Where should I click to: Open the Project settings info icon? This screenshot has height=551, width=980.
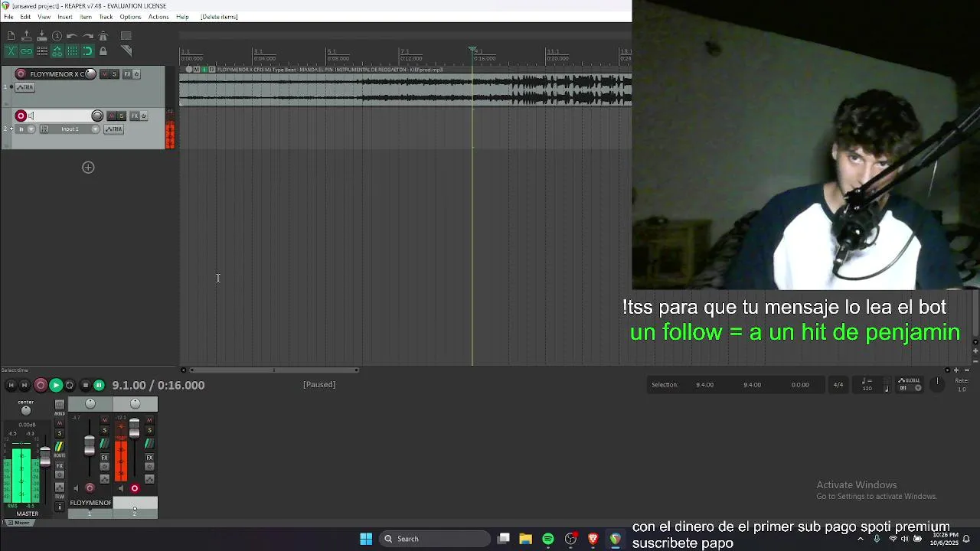point(57,36)
